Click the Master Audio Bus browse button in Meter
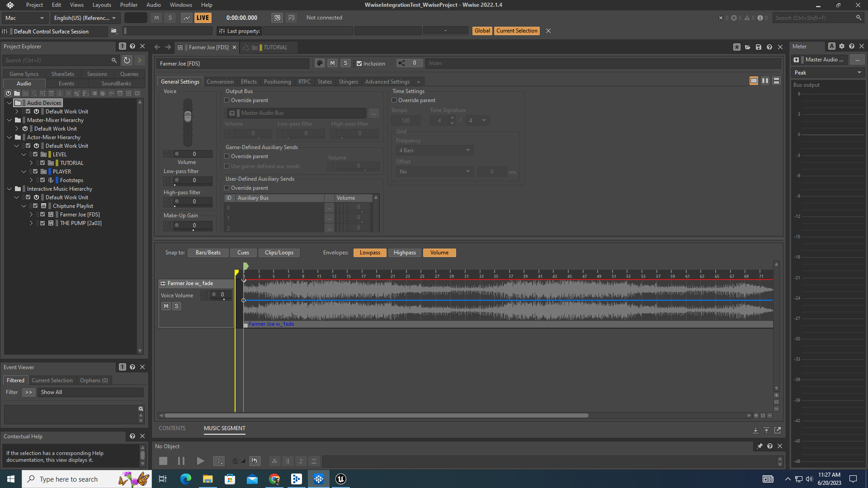 857,60
